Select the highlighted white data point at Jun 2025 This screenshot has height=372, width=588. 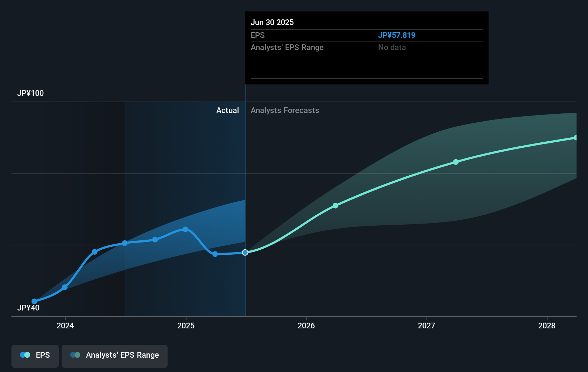tap(245, 253)
